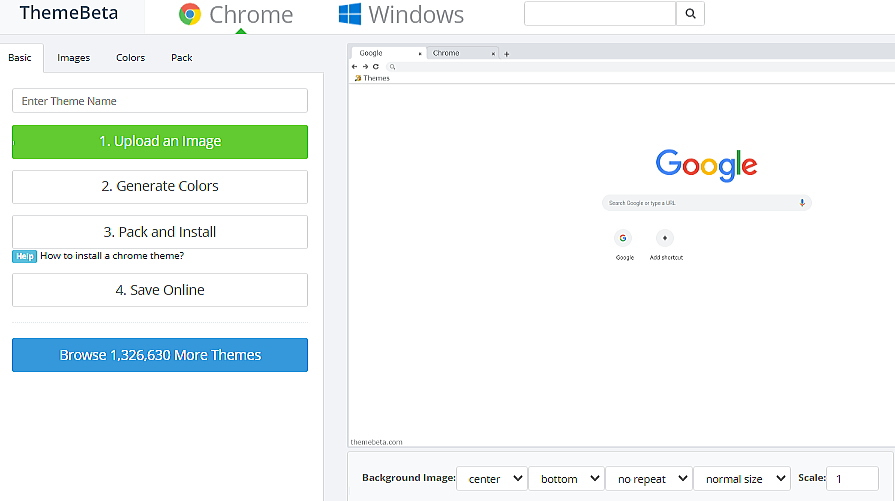This screenshot has height=501, width=895.
Task: Switch to the Colors tab
Action: click(x=131, y=58)
